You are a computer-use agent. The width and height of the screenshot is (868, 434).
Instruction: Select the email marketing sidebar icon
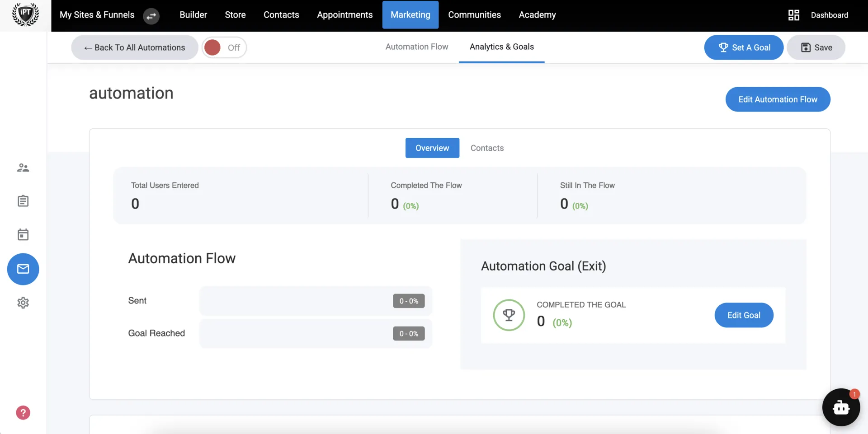click(x=23, y=269)
